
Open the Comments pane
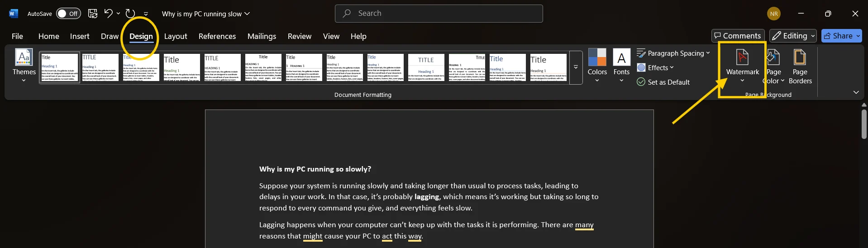pyautogui.click(x=738, y=36)
